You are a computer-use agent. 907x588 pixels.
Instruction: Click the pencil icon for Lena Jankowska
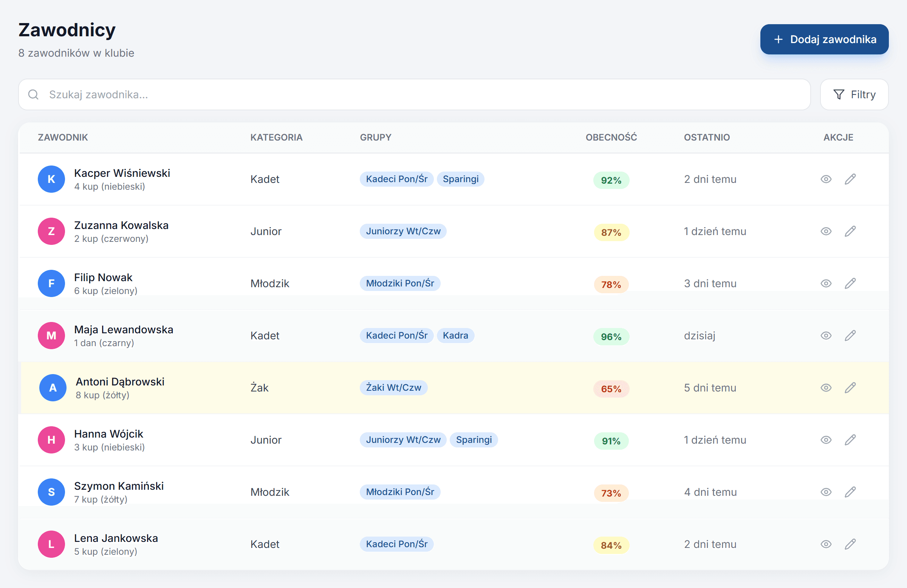coord(850,545)
